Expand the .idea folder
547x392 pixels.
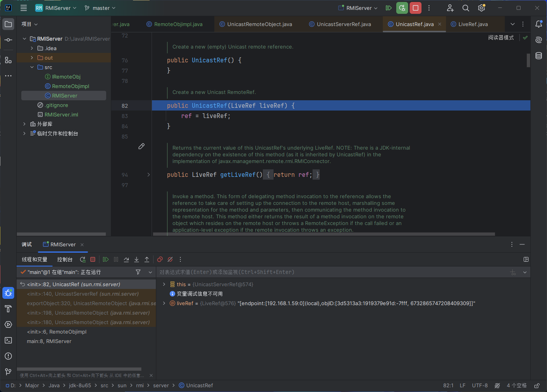pyautogui.click(x=32, y=48)
